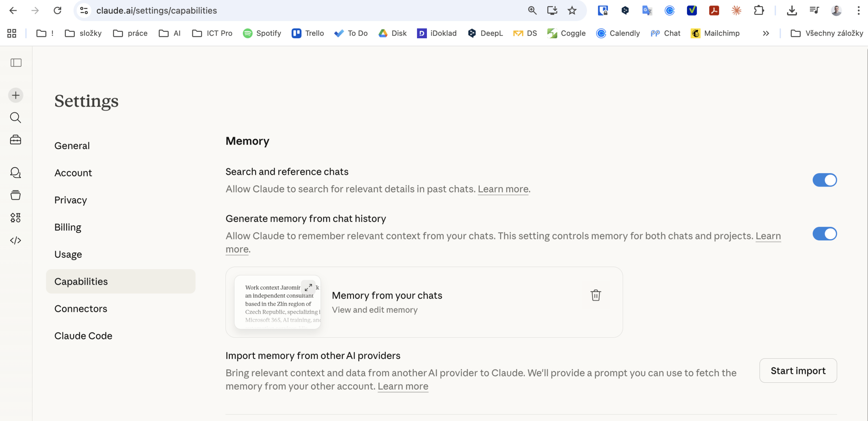
Task: Switch to the Connectors settings tab
Action: (x=81, y=309)
